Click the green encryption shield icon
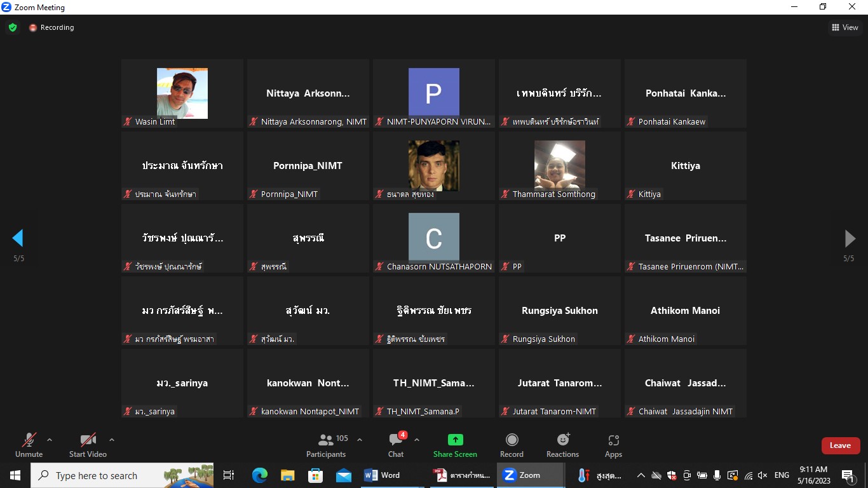The width and height of the screenshot is (868, 488). coord(13,27)
